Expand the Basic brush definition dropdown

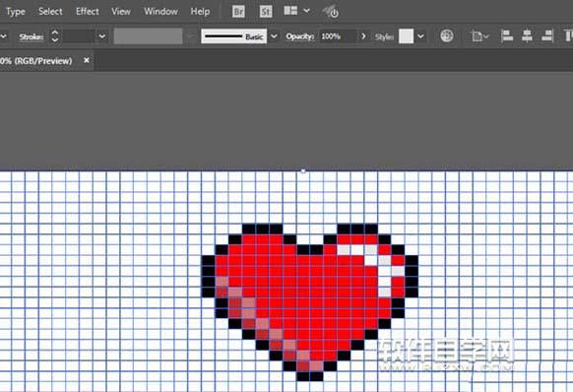pyautogui.click(x=274, y=36)
